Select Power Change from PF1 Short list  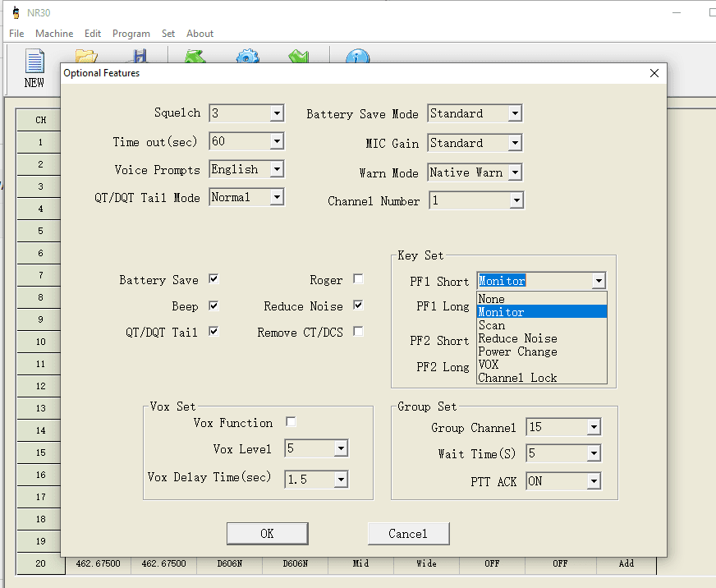click(x=517, y=351)
